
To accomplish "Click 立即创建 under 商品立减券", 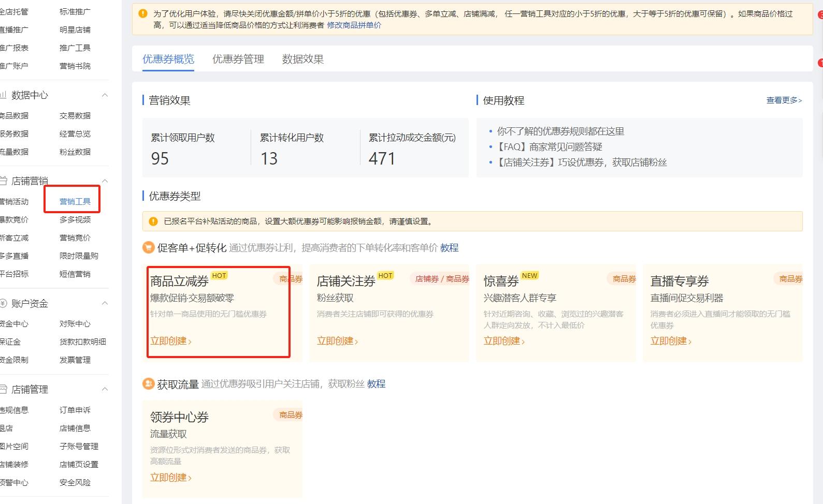I will (x=171, y=341).
